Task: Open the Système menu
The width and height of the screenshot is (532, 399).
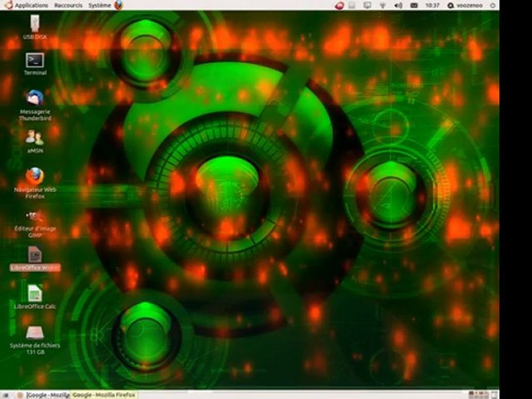Action: click(99, 5)
